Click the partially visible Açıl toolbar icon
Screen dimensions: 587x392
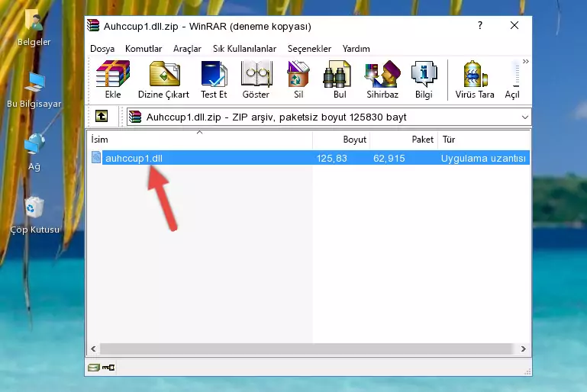tap(512, 79)
